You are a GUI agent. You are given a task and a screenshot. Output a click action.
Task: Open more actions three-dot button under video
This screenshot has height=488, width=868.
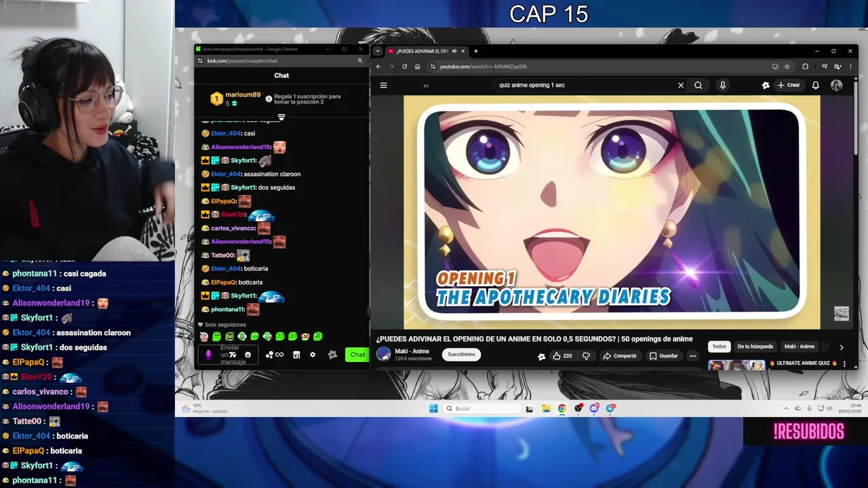[x=692, y=356]
